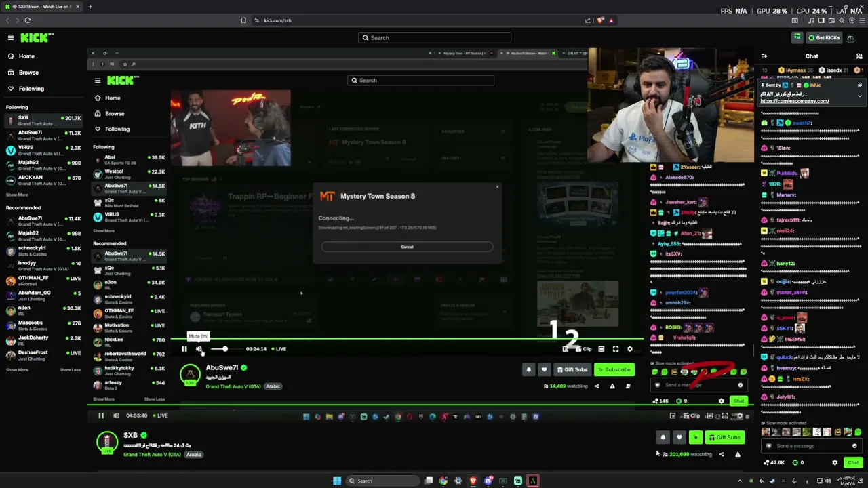Collapse main Recommended list with Show Less
The width and height of the screenshot is (868, 488).
(x=70, y=370)
